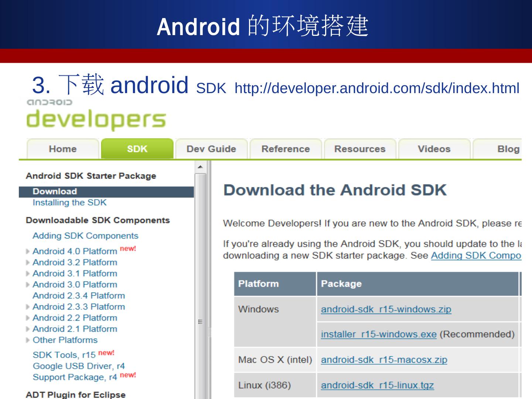This screenshot has width=532, height=399.
Task: Download android-sdk_r15-windows.zip
Action: (x=386, y=309)
